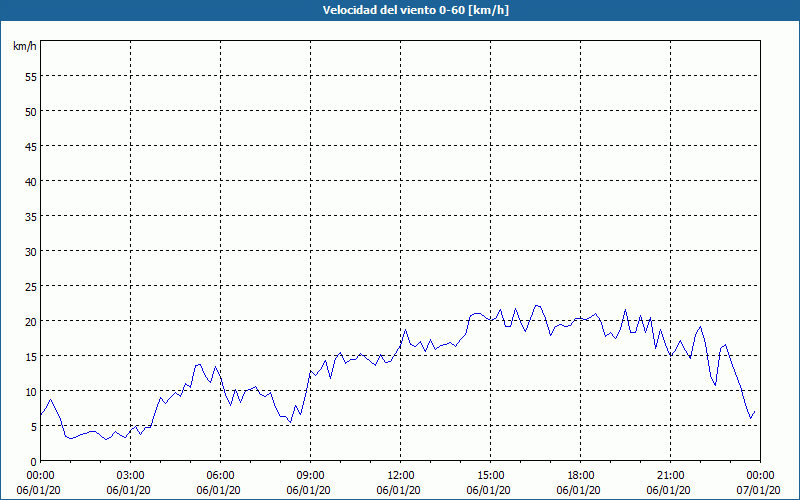Select the y-axis label '5'
Viewport: 800px width, 500px height.
pos(34,427)
